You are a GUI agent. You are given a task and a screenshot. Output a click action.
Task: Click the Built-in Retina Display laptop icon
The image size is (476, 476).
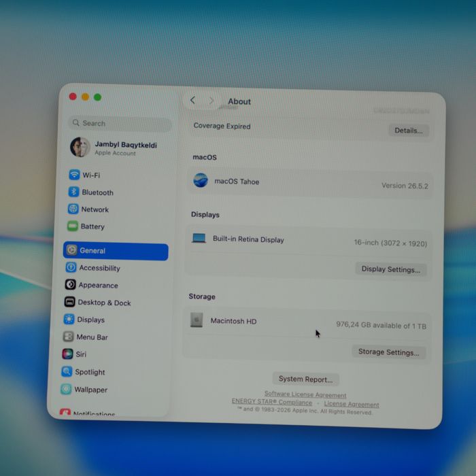199,238
